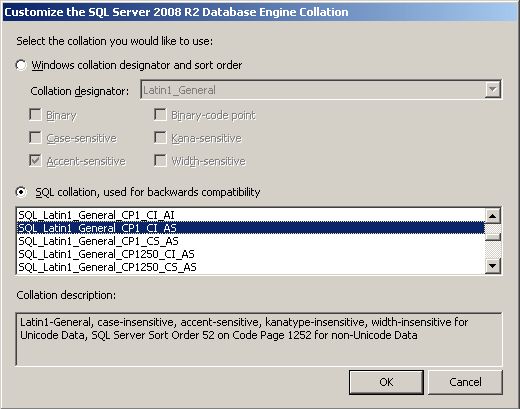Click the collation list scroll down arrow

click(x=493, y=266)
